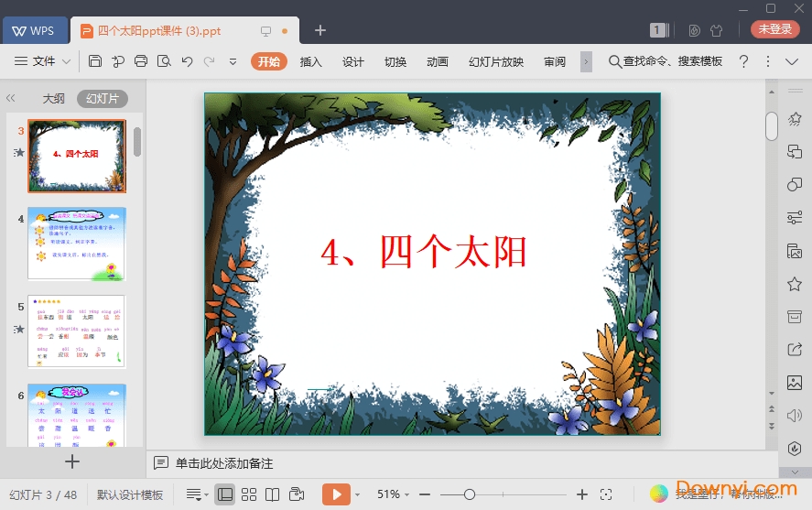Open the 审阅 ribbon tab
Viewport: 812px width, 510px height.
point(555,61)
